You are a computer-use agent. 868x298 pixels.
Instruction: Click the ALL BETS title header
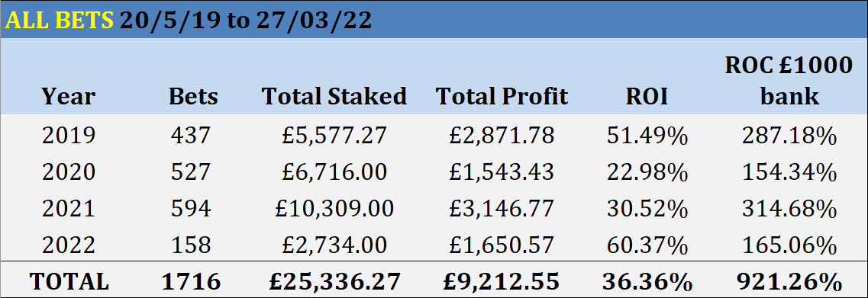189,20
